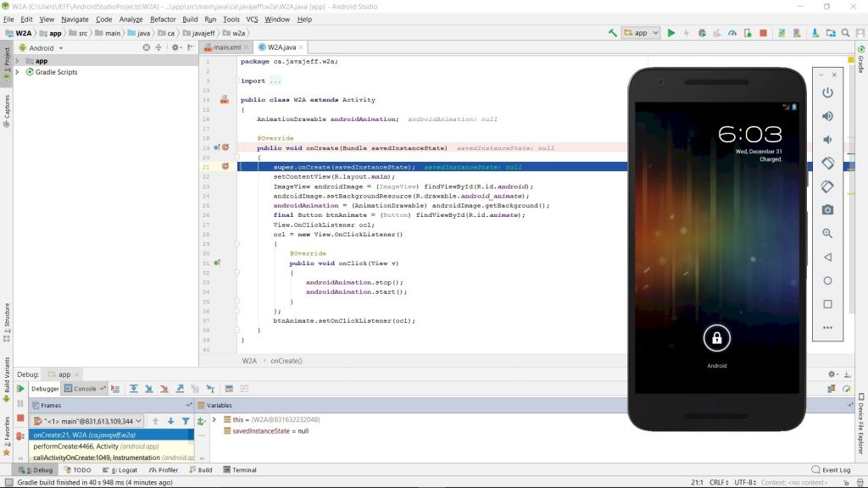The height and width of the screenshot is (488, 868).
Task: Open the main thread selector dropdown
Action: click(x=87, y=421)
